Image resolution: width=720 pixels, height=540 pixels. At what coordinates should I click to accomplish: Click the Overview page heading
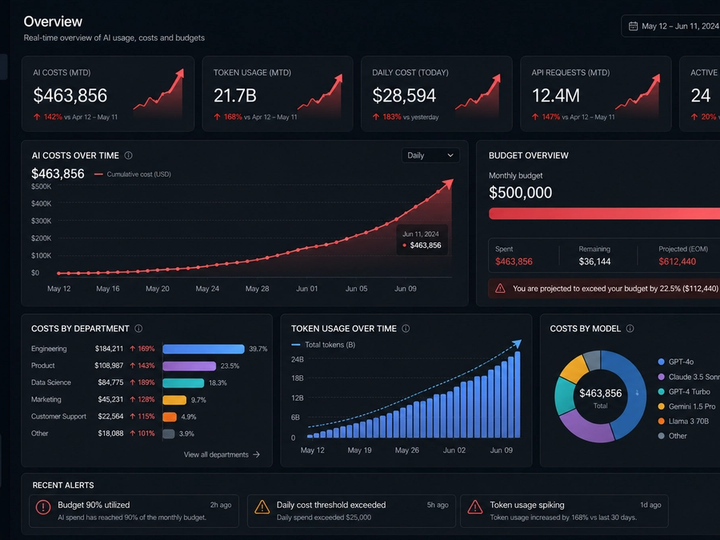pyautogui.click(x=53, y=22)
